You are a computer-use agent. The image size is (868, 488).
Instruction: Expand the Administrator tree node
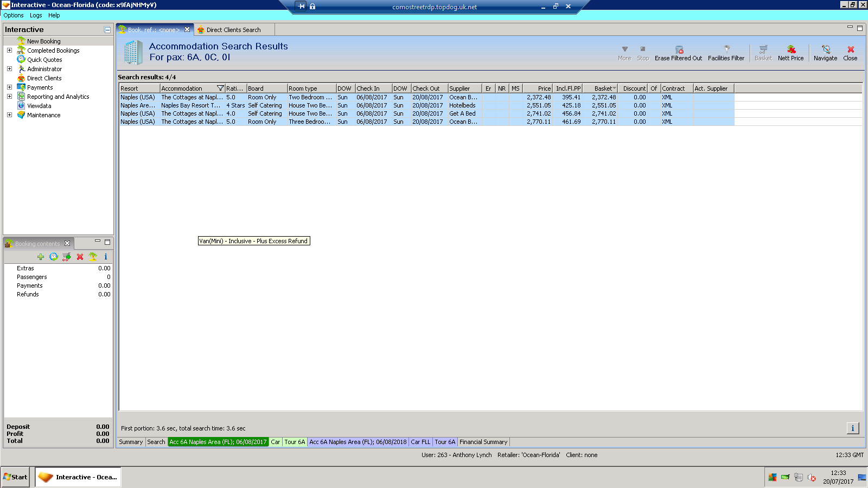click(x=9, y=69)
